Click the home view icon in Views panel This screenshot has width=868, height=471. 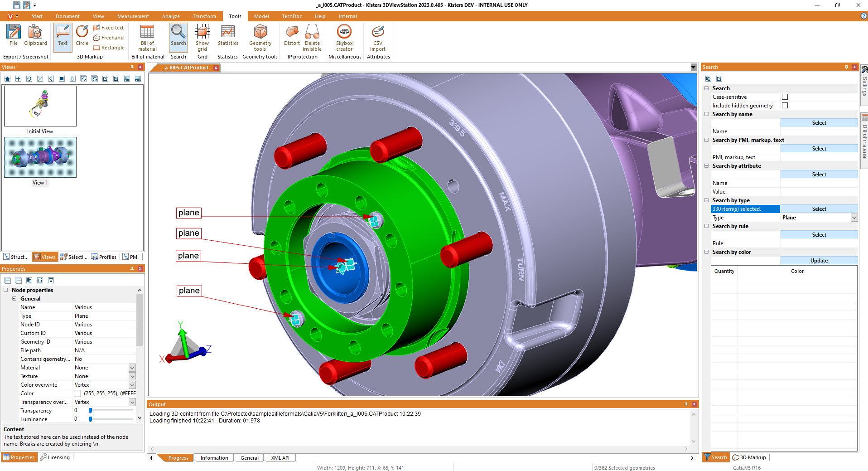click(8, 79)
